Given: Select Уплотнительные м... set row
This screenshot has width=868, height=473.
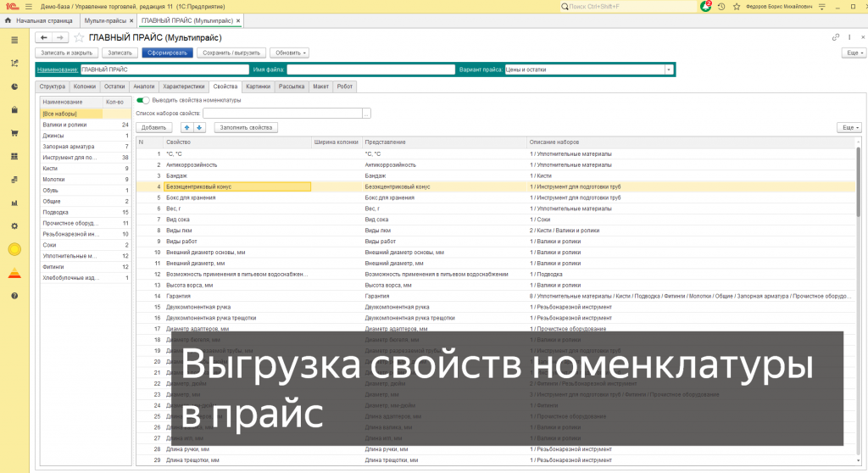Looking at the screenshot, I should [86, 256].
